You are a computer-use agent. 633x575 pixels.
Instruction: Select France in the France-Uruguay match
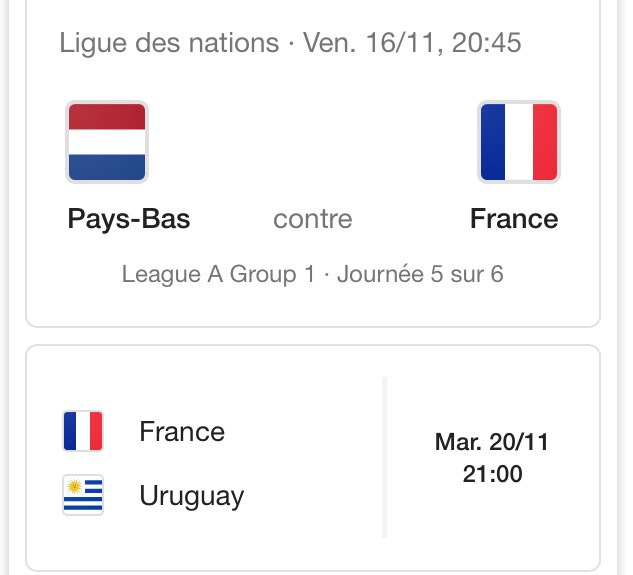[x=182, y=431]
